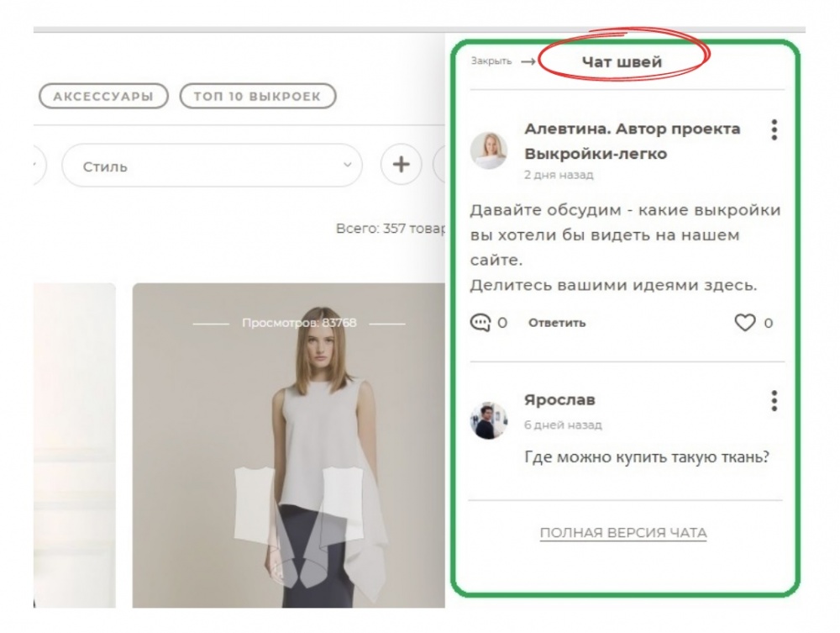840x633 pixels.
Task: Open three-dot menu on Алевтина's message
Action: point(774,129)
